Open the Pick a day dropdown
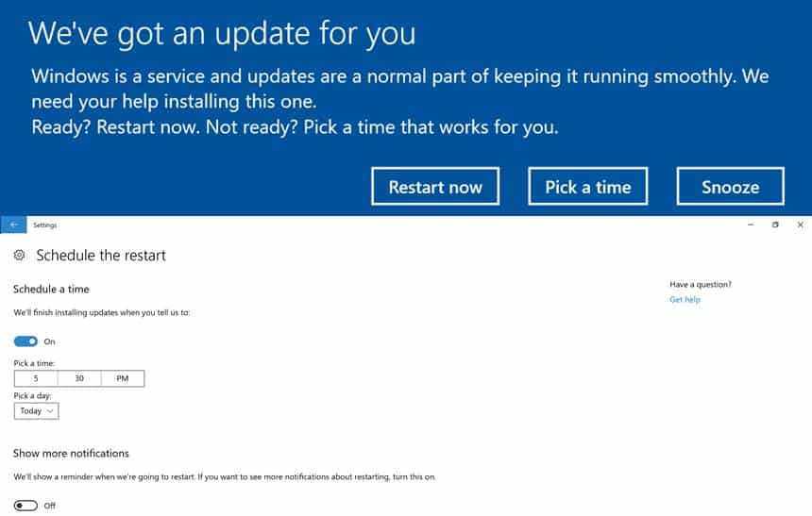 click(36, 411)
